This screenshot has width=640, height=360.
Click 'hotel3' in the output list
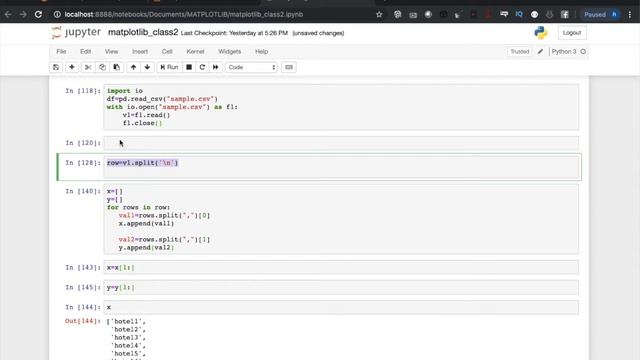click(x=127, y=338)
